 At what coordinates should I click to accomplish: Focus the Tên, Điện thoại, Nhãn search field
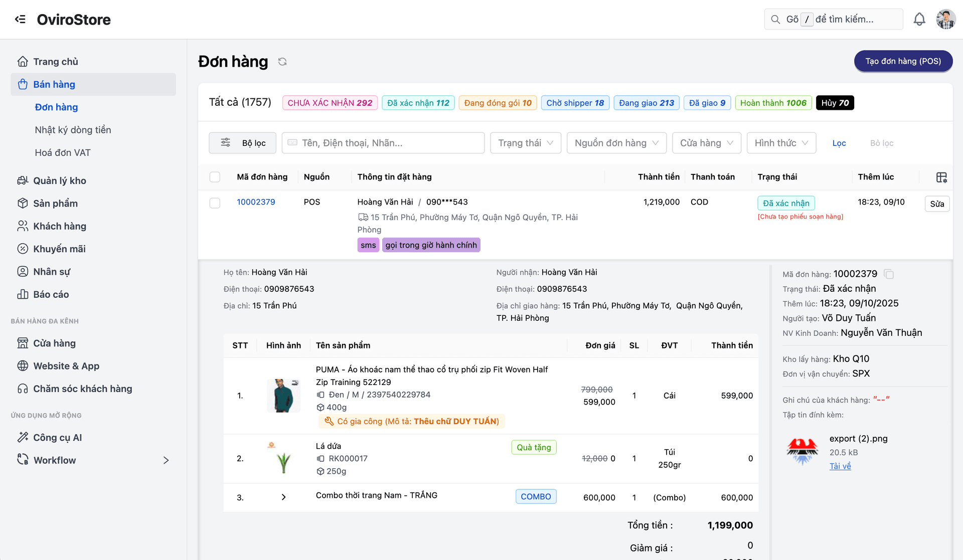pyautogui.click(x=383, y=143)
